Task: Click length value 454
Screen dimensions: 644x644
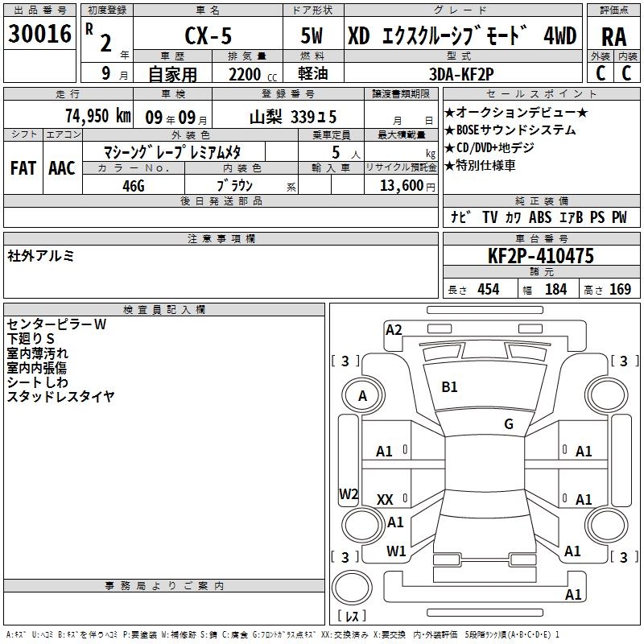Action: tap(489, 289)
